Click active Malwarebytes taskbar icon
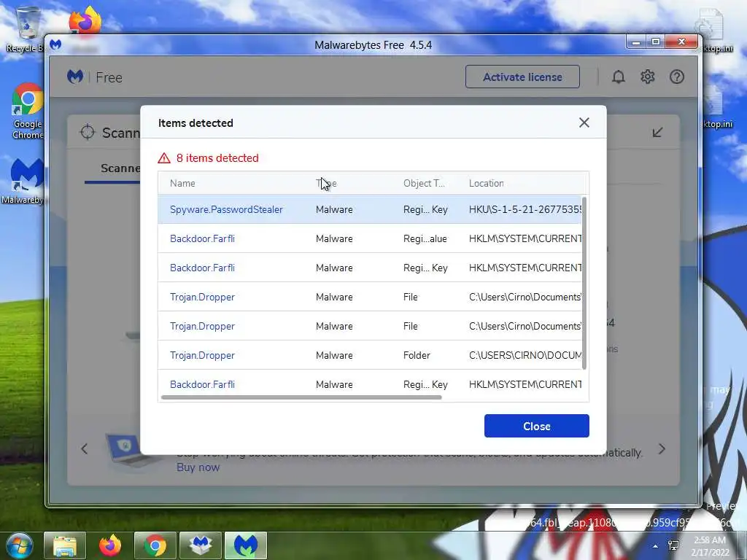This screenshot has width=747, height=560. pos(245,545)
